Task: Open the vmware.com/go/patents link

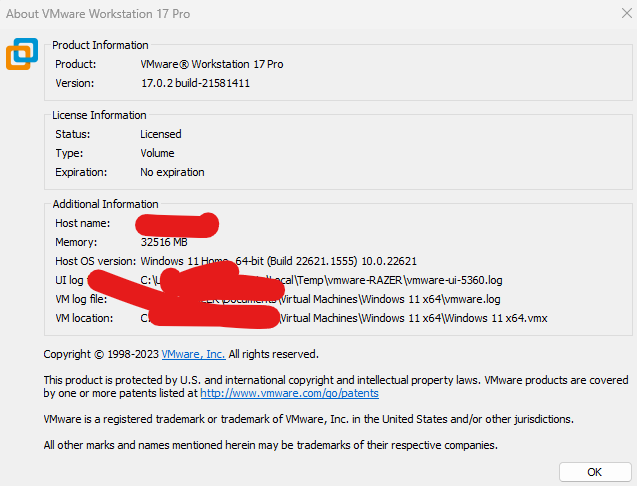Action: coord(289,393)
